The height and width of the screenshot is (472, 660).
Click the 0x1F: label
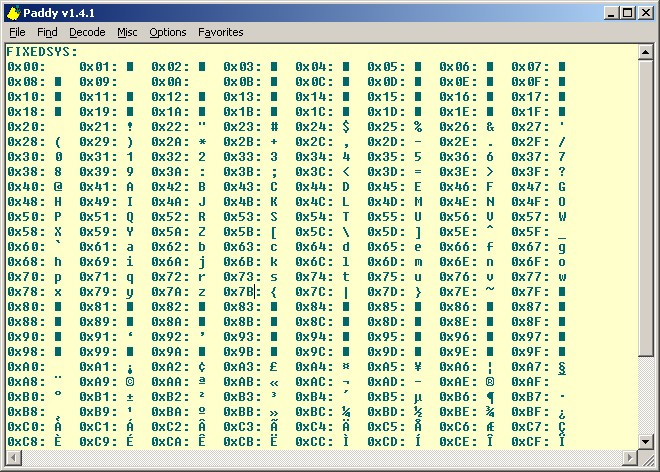(x=530, y=112)
